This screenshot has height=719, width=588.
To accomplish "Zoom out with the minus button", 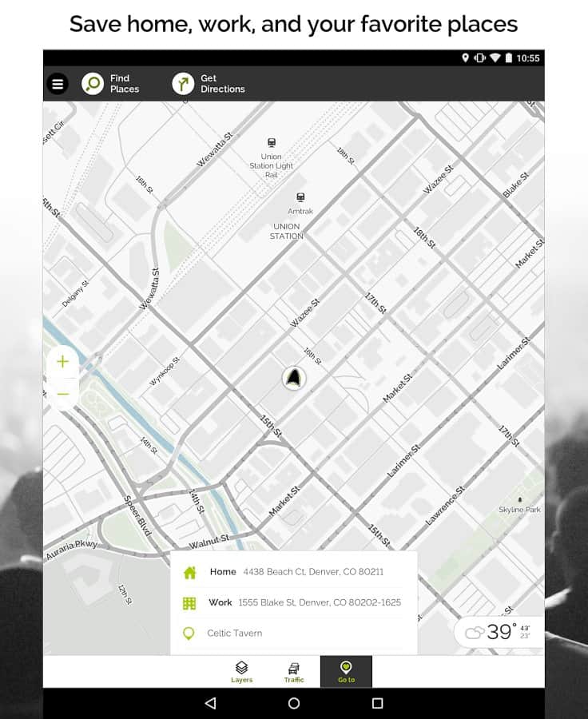I will (63, 394).
